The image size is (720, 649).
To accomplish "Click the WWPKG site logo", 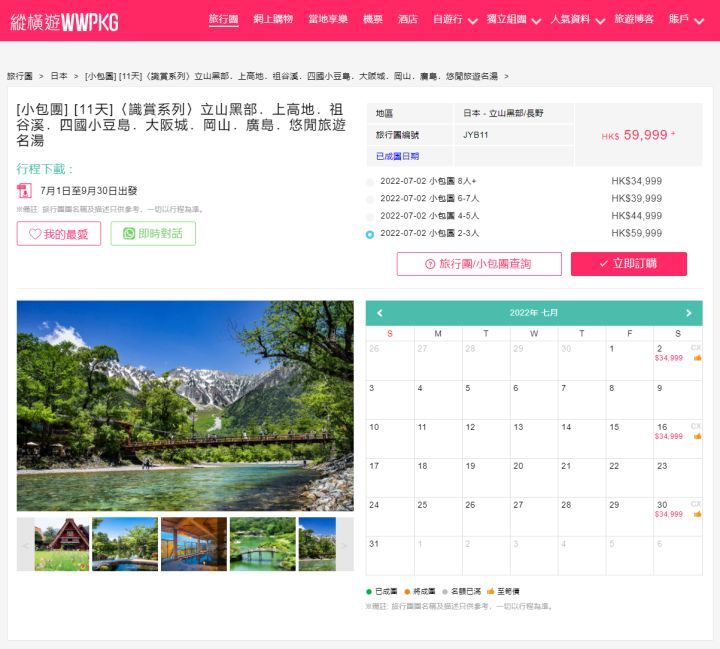I will (x=64, y=22).
